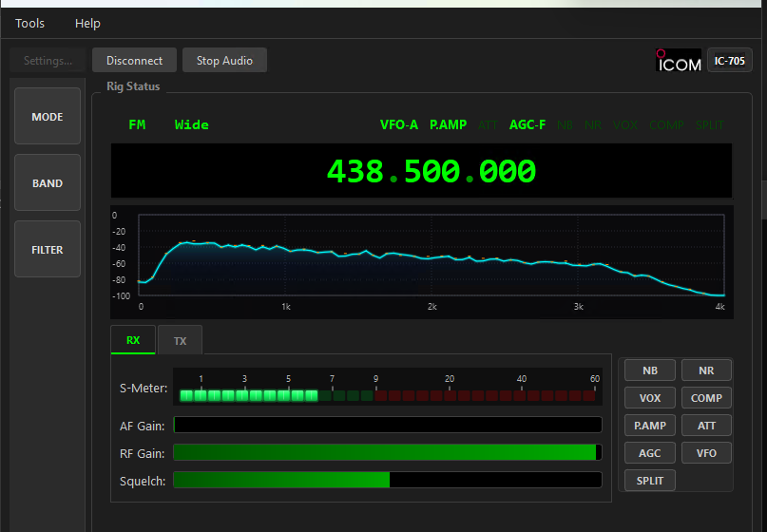767x532 pixels.
Task: Enable NR noise reduction
Action: pos(706,370)
